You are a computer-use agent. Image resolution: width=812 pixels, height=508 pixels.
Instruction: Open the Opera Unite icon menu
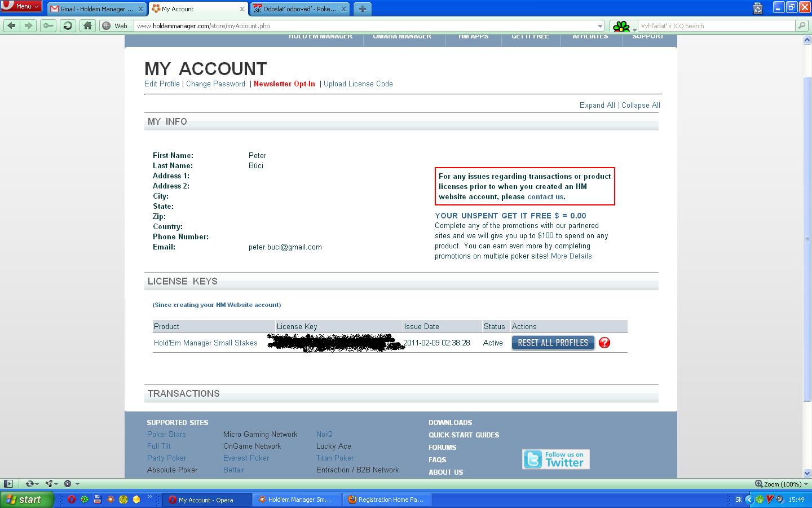[51, 484]
